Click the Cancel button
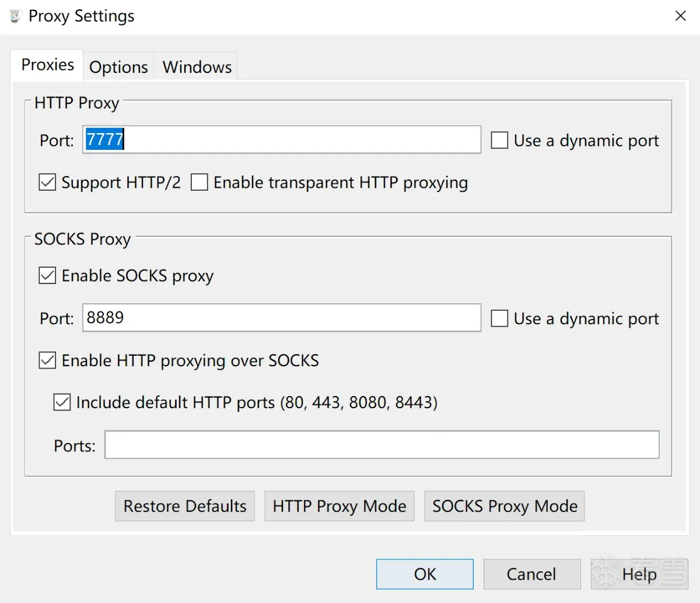 (x=531, y=574)
